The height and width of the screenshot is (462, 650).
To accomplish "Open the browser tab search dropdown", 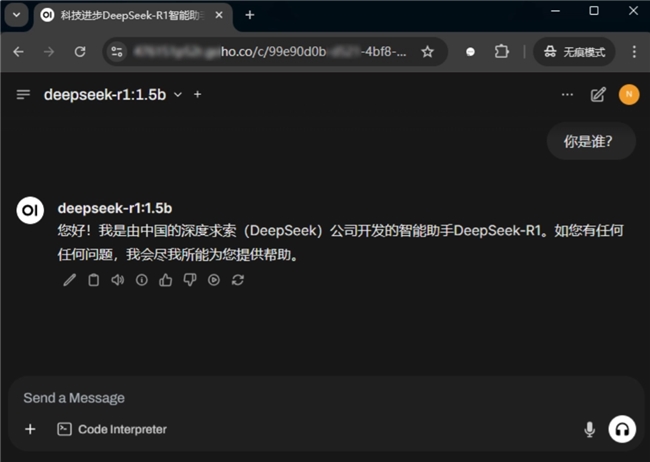I will [x=16, y=15].
